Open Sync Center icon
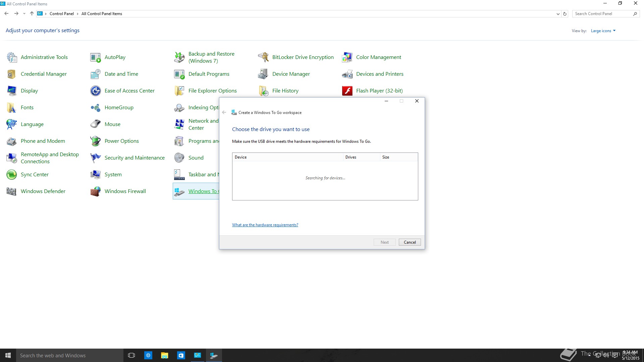 click(x=12, y=175)
